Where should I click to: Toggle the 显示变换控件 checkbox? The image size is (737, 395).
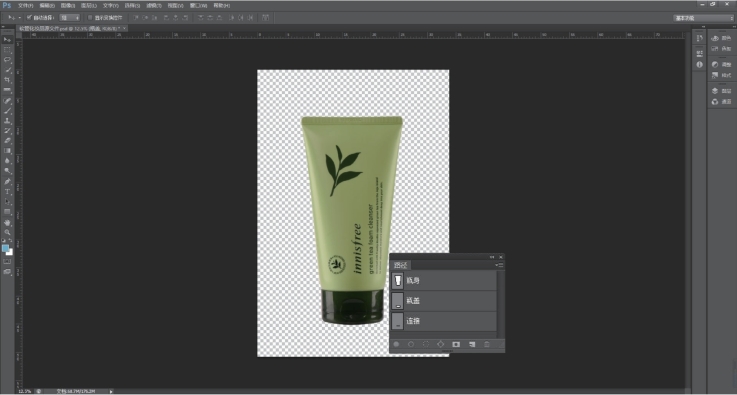click(90, 17)
